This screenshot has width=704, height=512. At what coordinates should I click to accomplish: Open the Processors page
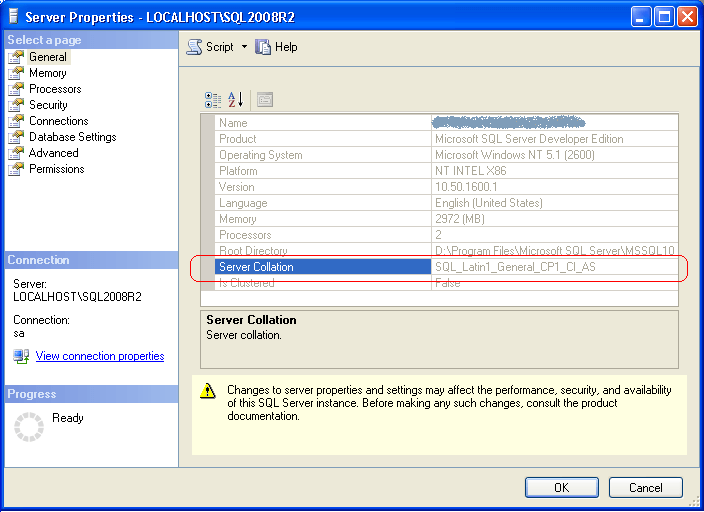(55, 89)
